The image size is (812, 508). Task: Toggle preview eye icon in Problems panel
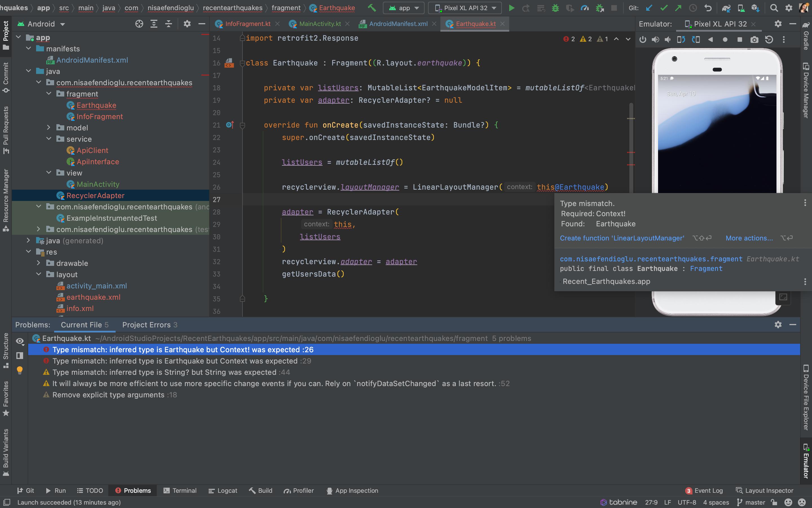20,341
